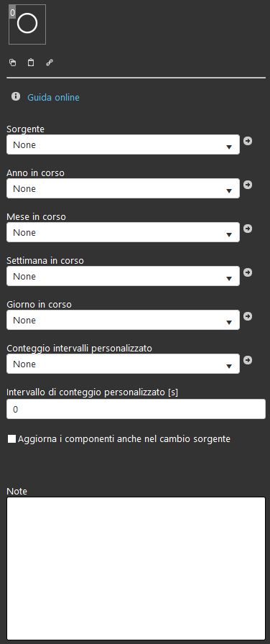Open the Guida online link
270x644 pixels.
coord(53,97)
